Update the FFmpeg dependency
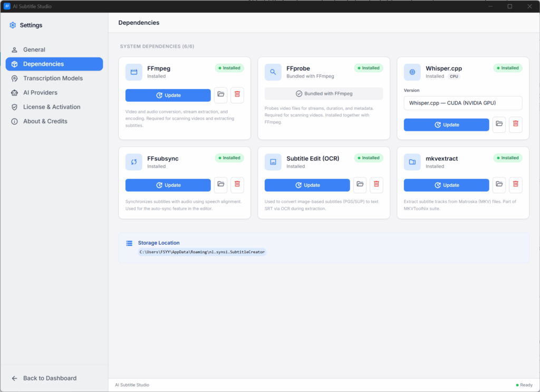 pyautogui.click(x=168, y=95)
